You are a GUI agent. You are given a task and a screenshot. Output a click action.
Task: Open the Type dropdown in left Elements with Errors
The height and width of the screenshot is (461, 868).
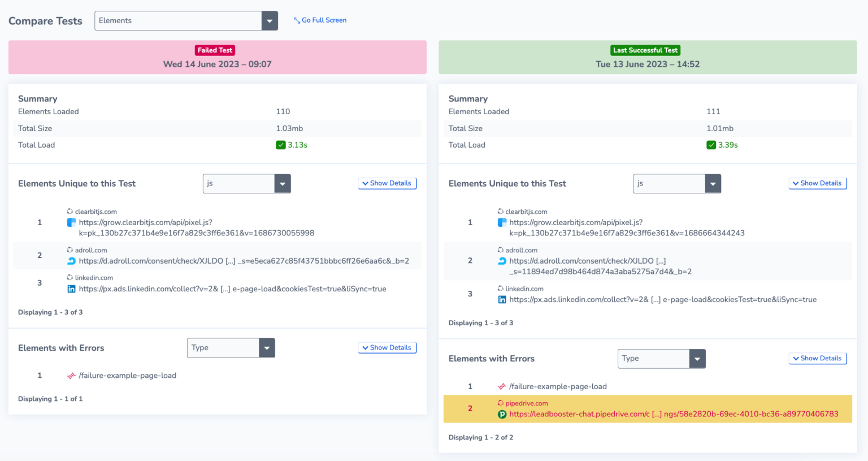(x=266, y=347)
